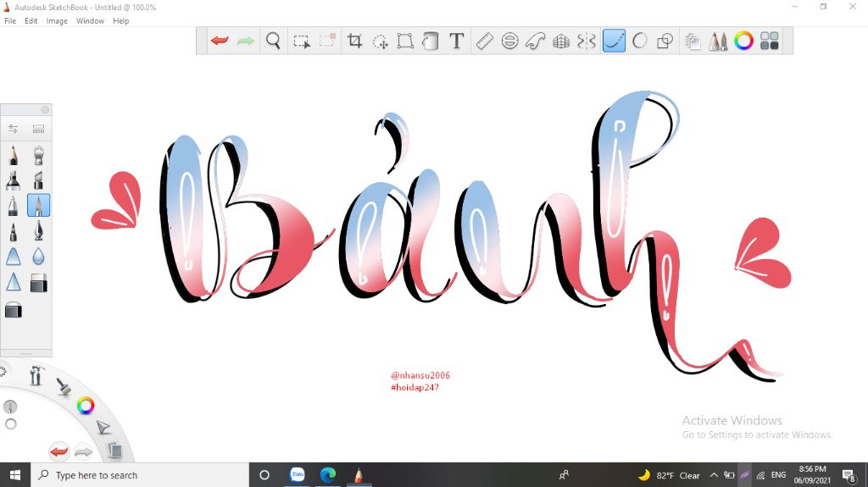Click the color puck circle

coord(10,424)
